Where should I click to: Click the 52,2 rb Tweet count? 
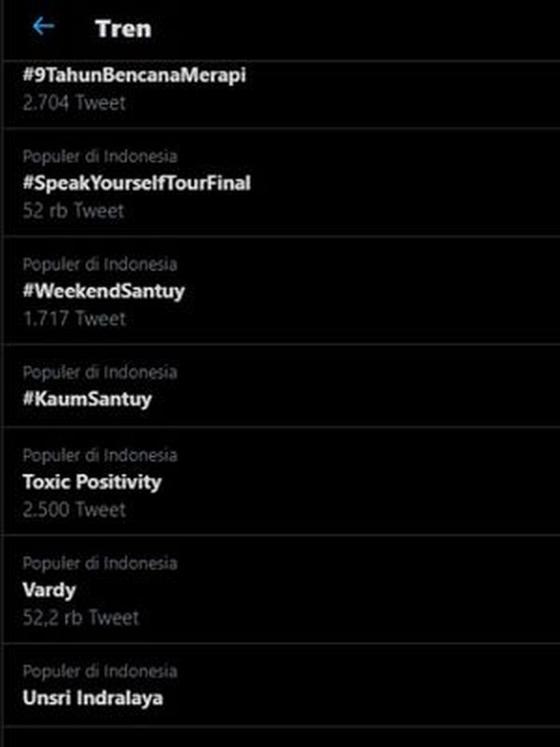(x=81, y=618)
